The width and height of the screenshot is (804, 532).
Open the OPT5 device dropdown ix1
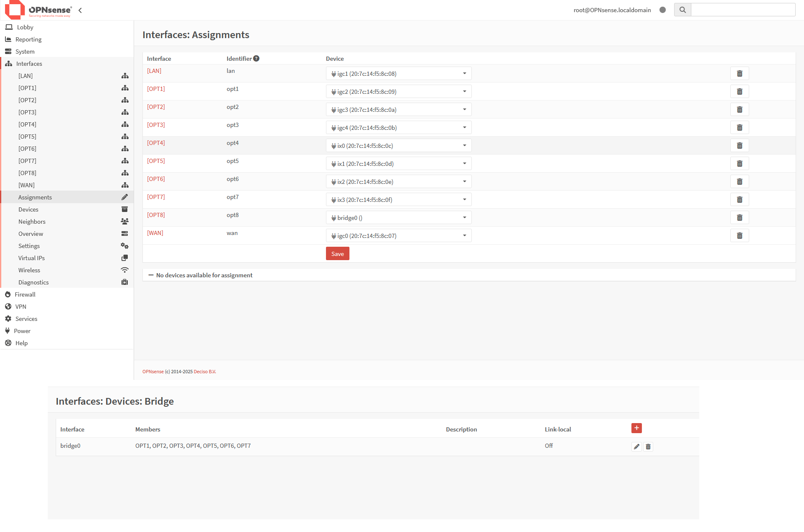tap(398, 164)
